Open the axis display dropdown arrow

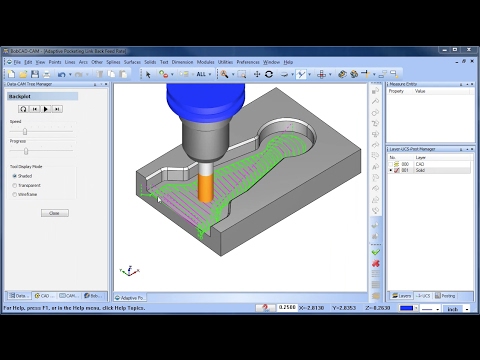point(309,74)
